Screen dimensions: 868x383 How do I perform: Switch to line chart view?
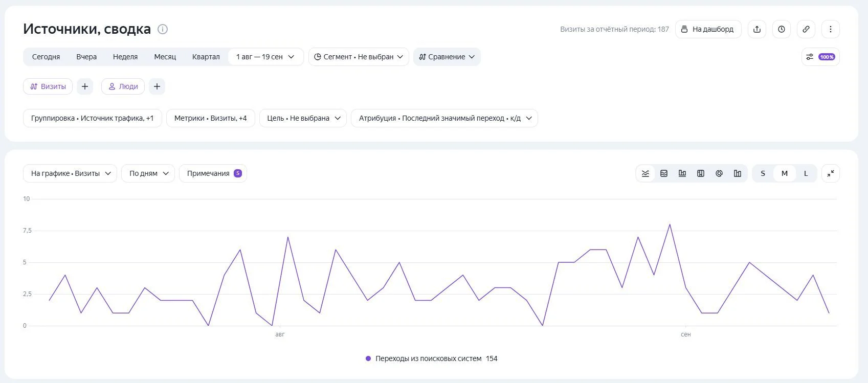pyautogui.click(x=646, y=173)
